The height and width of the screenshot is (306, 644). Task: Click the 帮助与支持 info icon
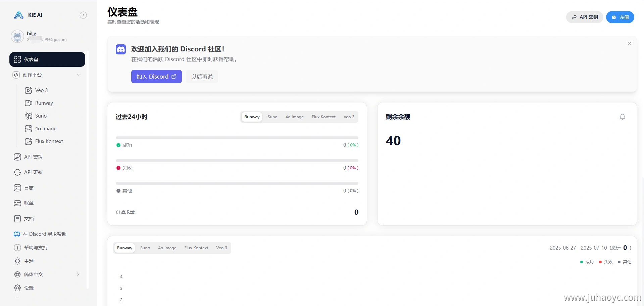tap(17, 248)
